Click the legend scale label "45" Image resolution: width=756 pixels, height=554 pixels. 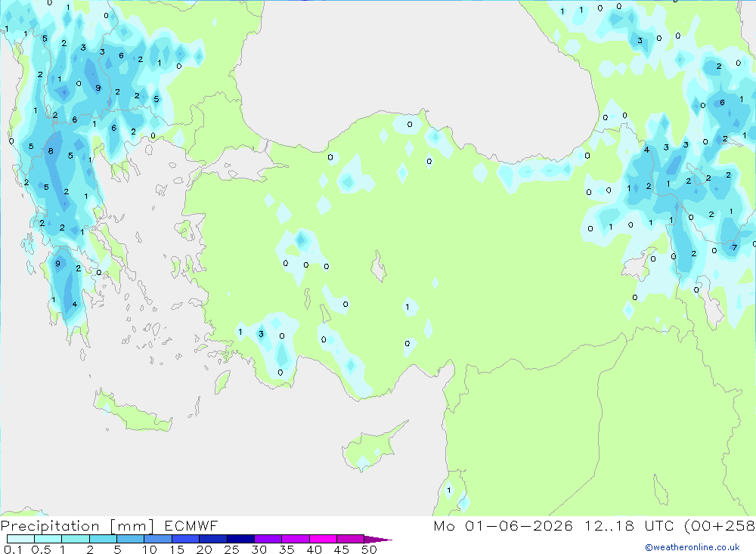[x=342, y=549]
